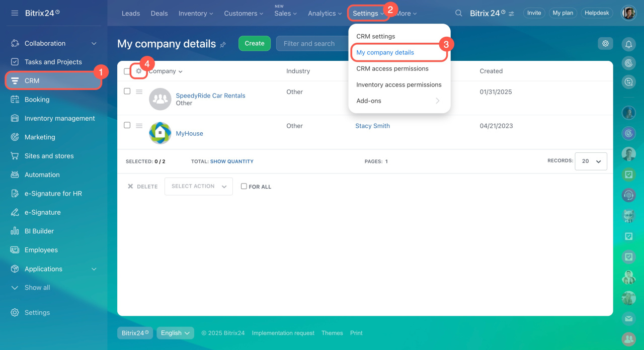644x350 pixels.
Task: Click the SpeedyRide Car Rentals placeholder avatar
Action: (x=160, y=99)
